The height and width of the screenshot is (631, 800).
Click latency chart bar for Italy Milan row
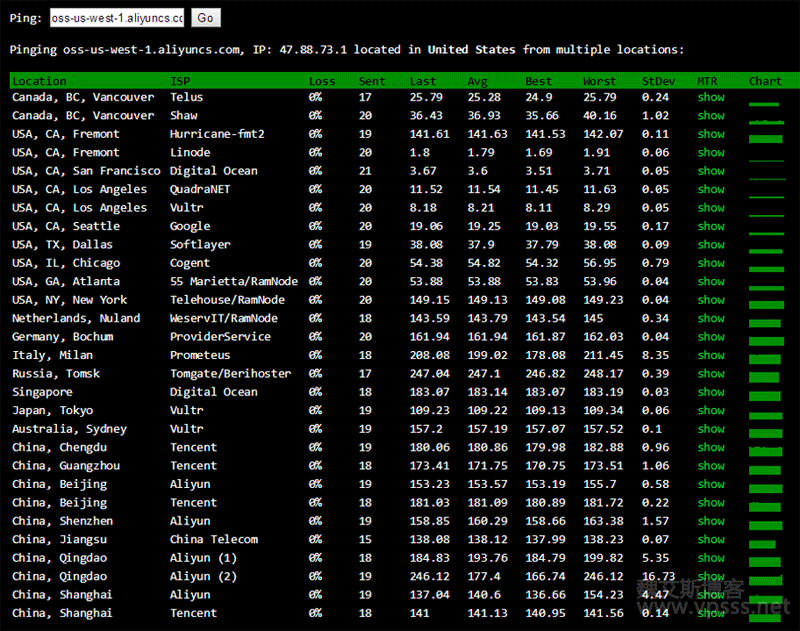point(765,359)
